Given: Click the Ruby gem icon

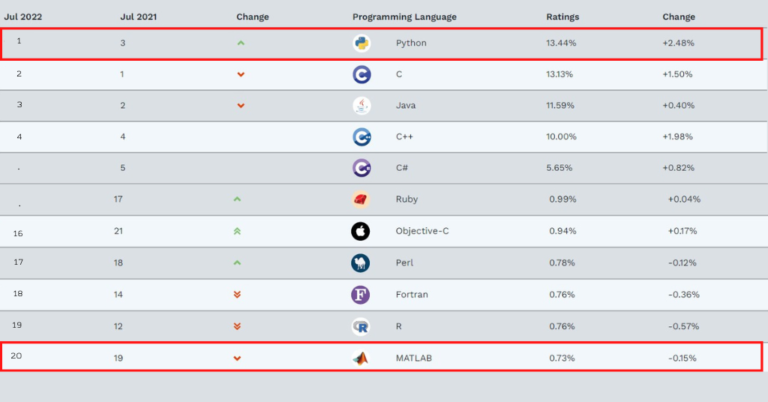Looking at the screenshot, I should tap(362, 199).
